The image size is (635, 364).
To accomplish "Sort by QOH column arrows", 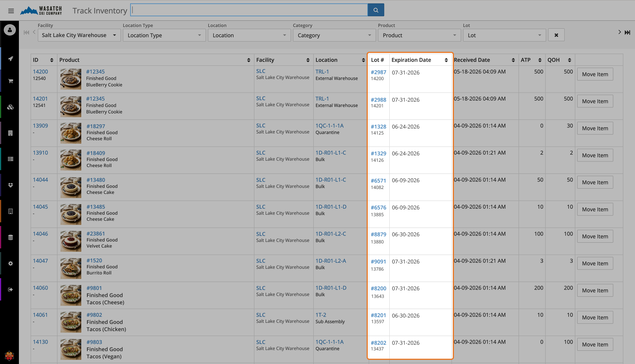I will [x=570, y=60].
